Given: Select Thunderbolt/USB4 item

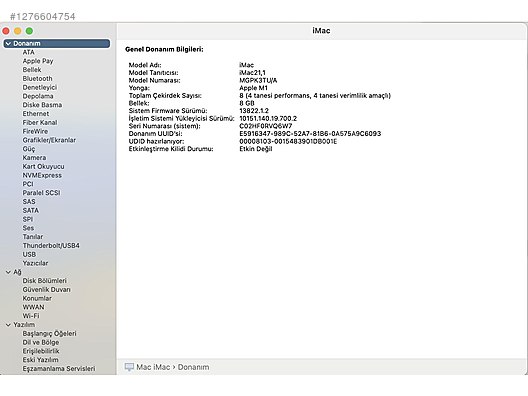Looking at the screenshot, I should (x=51, y=245).
